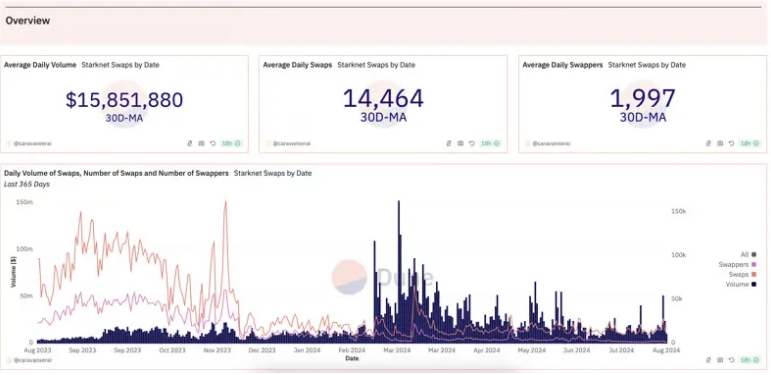Click the 150m left y-axis label
Viewport: 771px width, 375px height.
(x=26, y=202)
